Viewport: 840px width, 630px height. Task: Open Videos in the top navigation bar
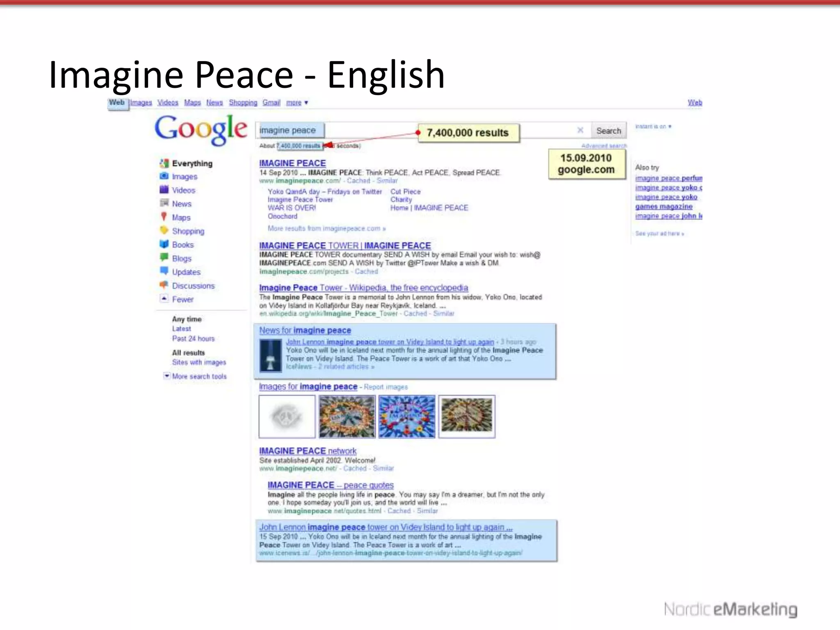(168, 103)
